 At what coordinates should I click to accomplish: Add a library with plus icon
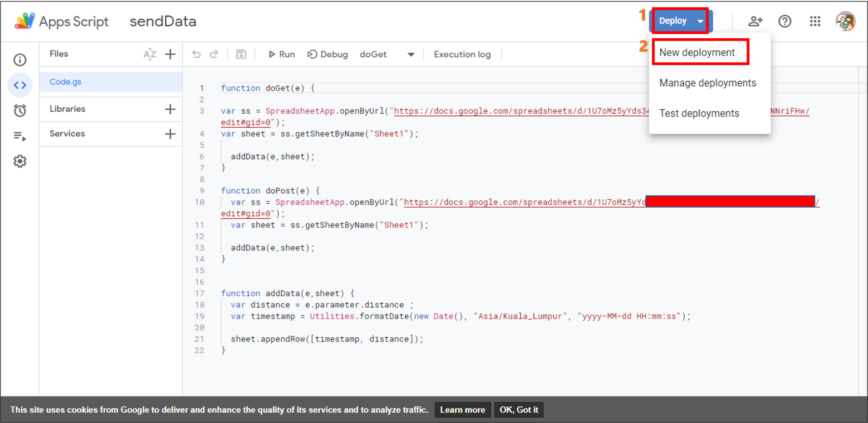[x=170, y=109]
